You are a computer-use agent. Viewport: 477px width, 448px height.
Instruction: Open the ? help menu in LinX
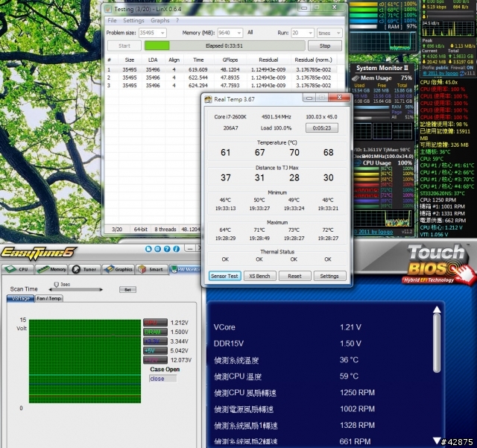click(x=177, y=20)
